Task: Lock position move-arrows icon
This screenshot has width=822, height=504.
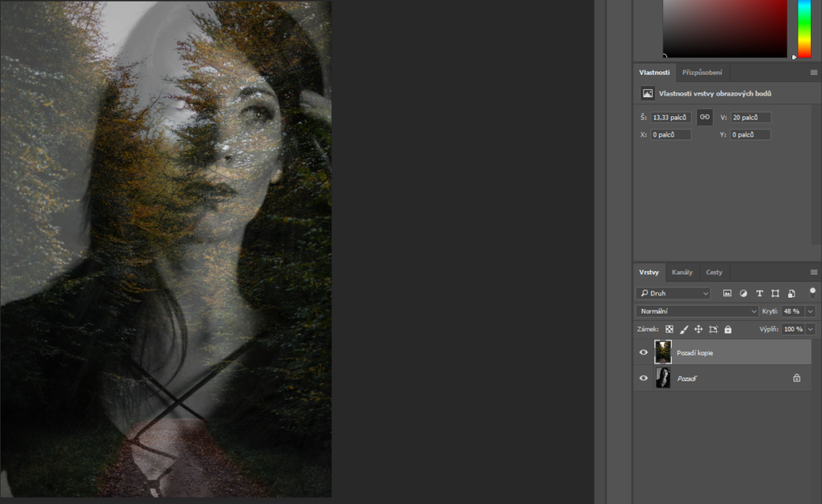Action: pyautogui.click(x=698, y=330)
